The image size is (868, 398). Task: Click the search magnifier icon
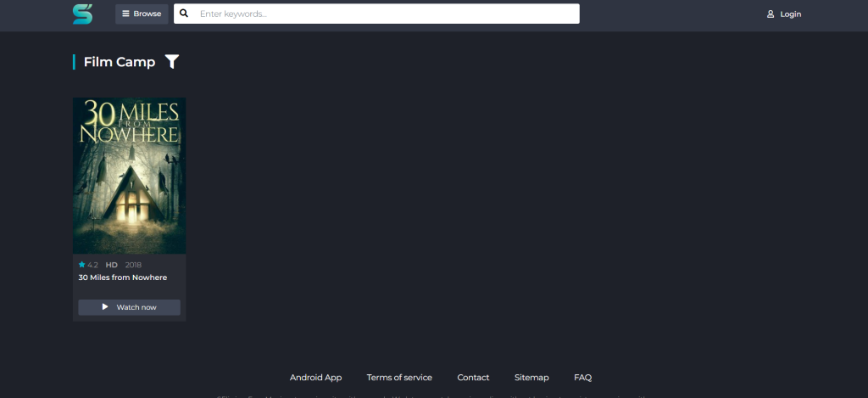coord(184,14)
